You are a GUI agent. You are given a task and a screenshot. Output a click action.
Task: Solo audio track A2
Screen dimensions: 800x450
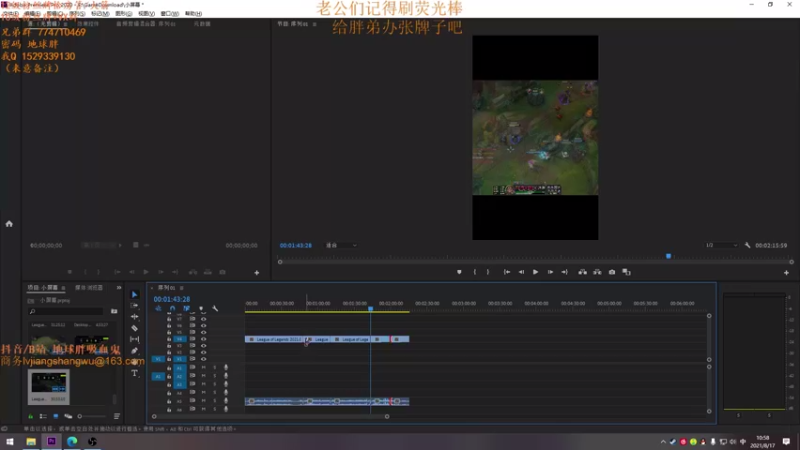[214, 376]
